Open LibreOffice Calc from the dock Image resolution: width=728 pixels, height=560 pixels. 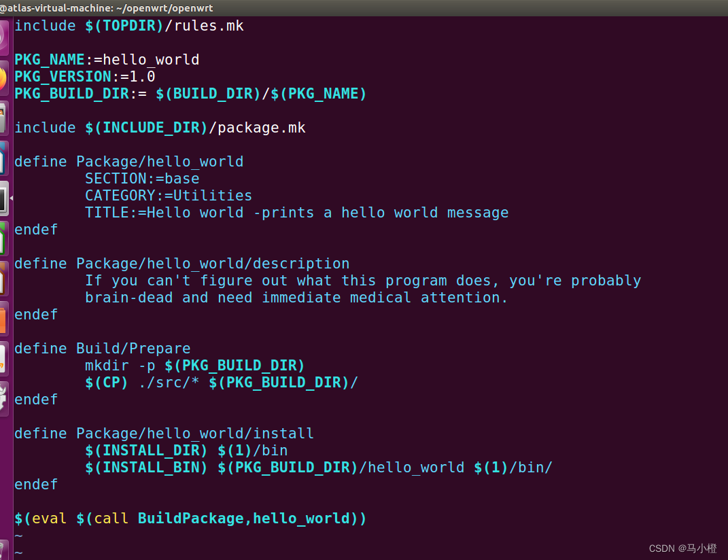pyautogui.click(x=3, y=239)
